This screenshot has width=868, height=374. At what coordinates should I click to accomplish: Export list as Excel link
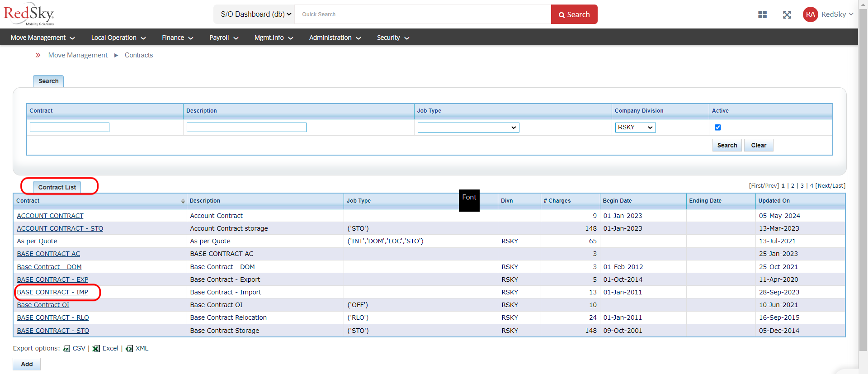[x=110, y=349]
